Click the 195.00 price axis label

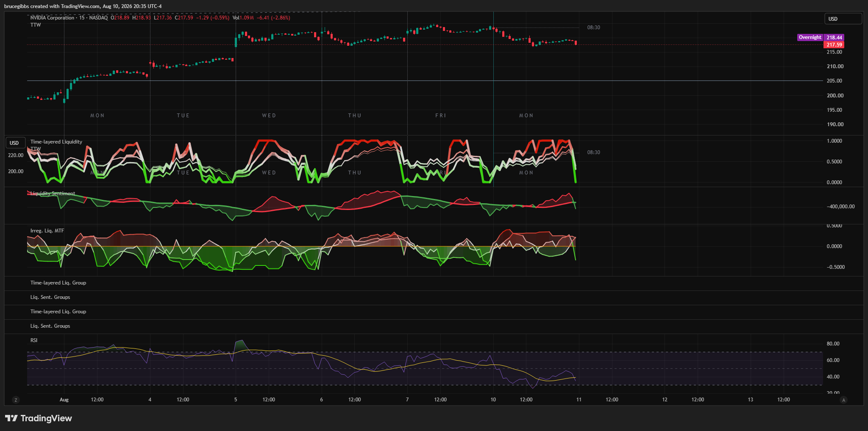835,110
